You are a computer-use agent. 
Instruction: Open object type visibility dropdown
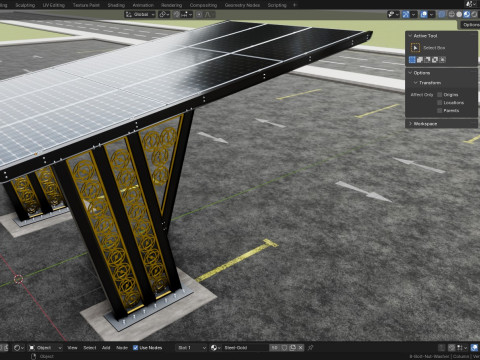tap(393, 14)
